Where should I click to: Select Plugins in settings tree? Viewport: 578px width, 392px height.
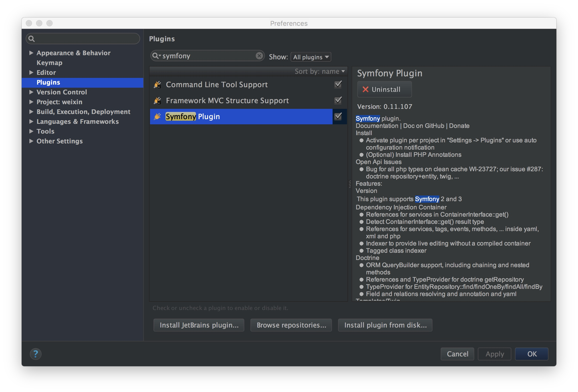[82, 83]
